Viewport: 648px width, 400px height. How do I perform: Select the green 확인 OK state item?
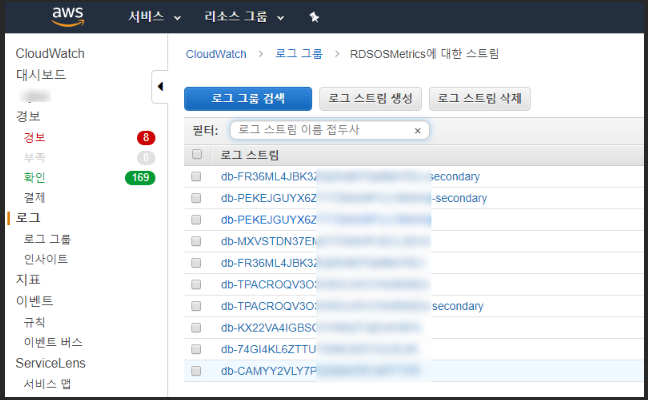click(x=35, y=177)
